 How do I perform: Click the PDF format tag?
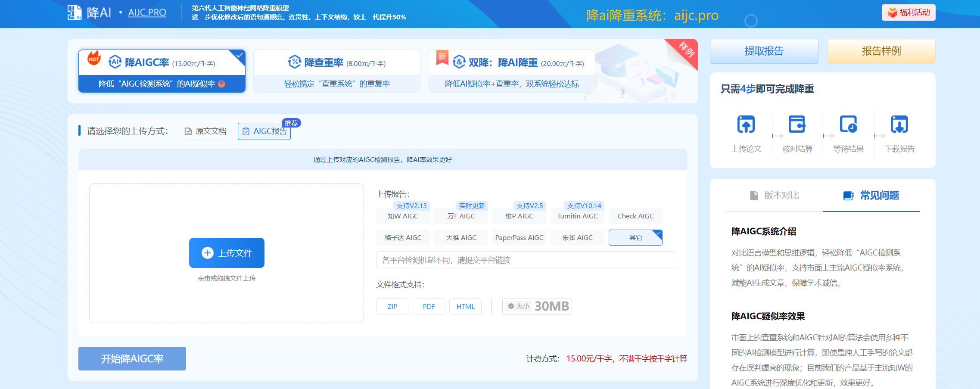pos(429,306)
